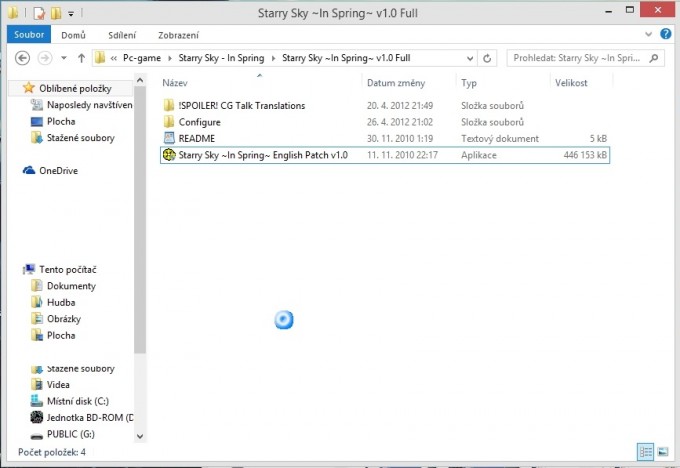Click Pc-game in the address breadcrumb
Screen dimensions: 680x468
[142, 58]
